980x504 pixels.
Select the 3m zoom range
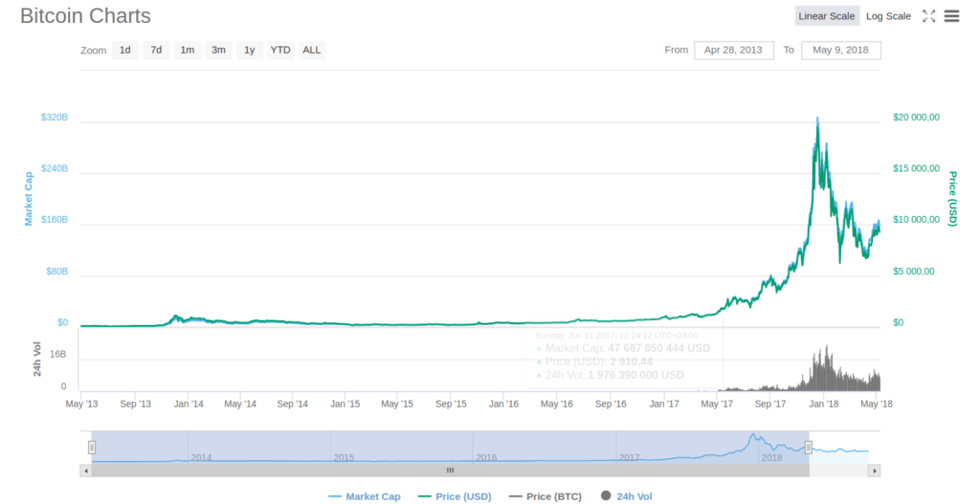pyautogui.click(x=218, y=50)
